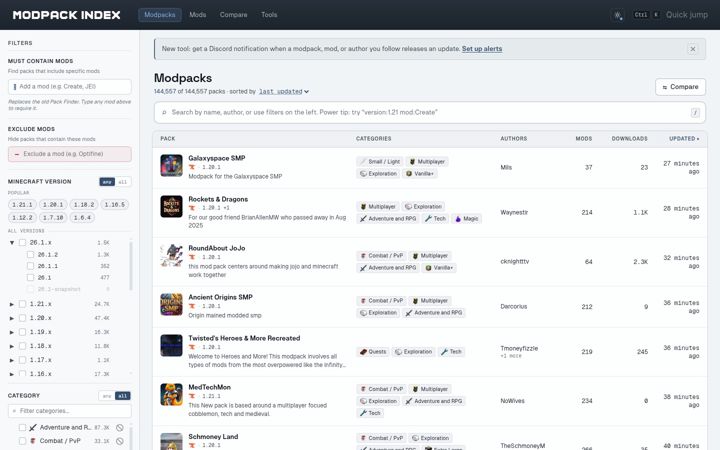The width and height of the screenshot is (720, 450).
Task: Set Minecraft version match to all
Action: (x=123, y=182)
